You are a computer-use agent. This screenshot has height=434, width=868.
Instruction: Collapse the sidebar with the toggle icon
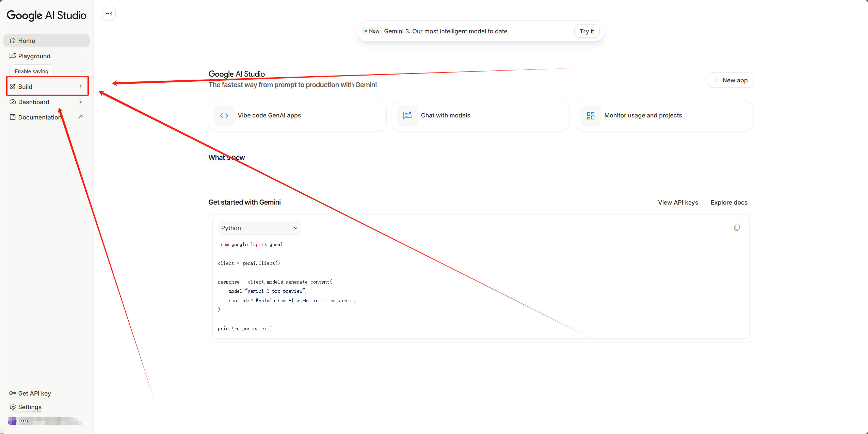[109, 14]
